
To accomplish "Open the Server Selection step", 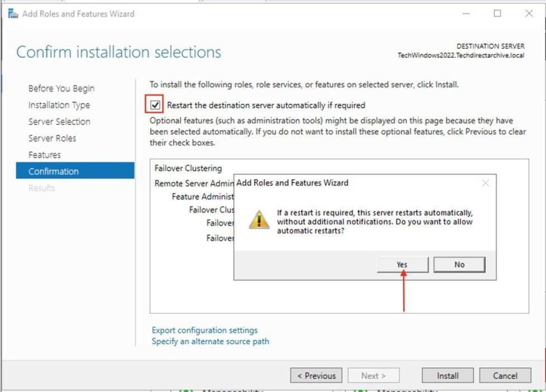I will click(59, 122).
